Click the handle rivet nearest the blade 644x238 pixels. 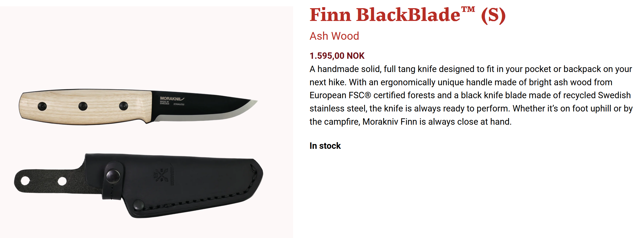(x=124, y=106)
